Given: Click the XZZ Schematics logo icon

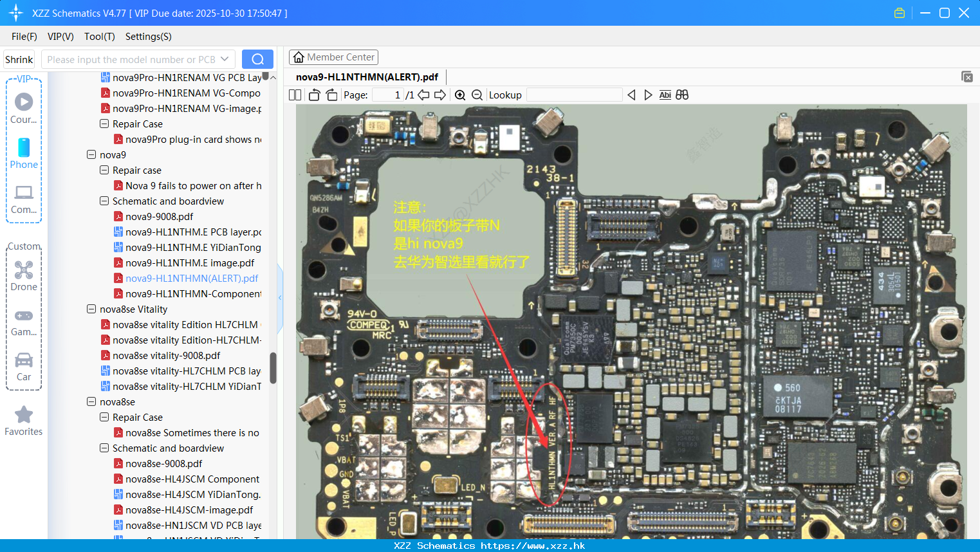Looking at the screenshot, I should (15, 13).
